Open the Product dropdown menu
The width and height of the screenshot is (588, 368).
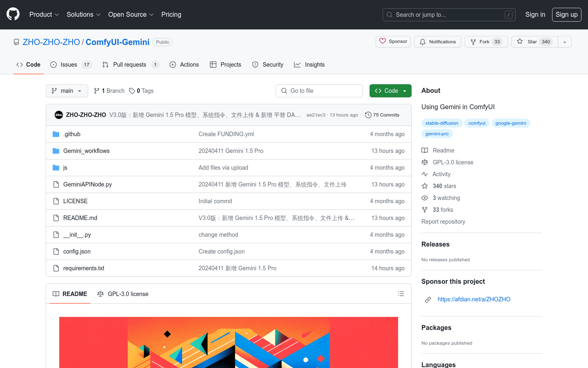[x=44, y=14]
